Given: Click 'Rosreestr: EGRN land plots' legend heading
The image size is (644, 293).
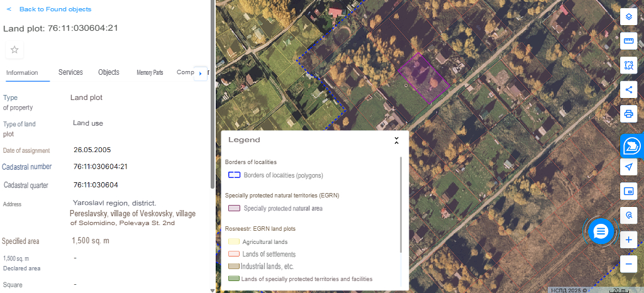Looking at the screenshot, I should pyautogui.click(x=260, y=229).
